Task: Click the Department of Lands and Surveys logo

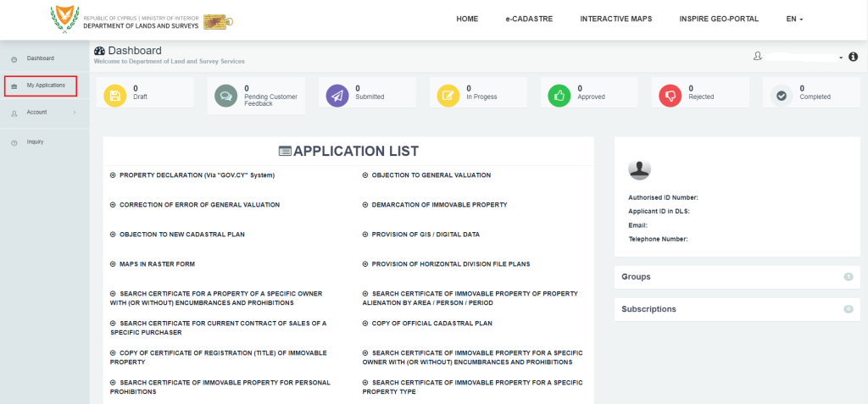Action: 142,21
